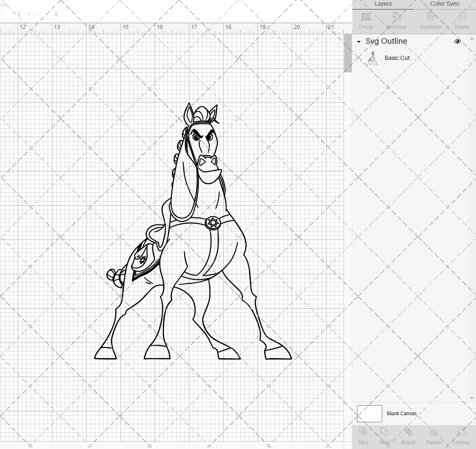Viewport: 476px width, 449px height.
Task: Select the Basic Cut layer entry
Action: 397,58
